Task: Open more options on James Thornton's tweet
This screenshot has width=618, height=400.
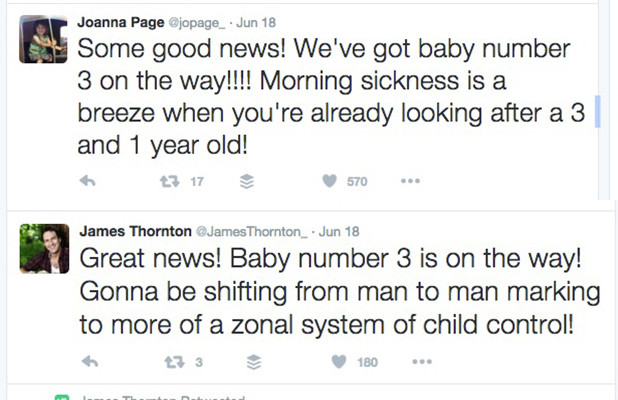Action: (422, 362)
